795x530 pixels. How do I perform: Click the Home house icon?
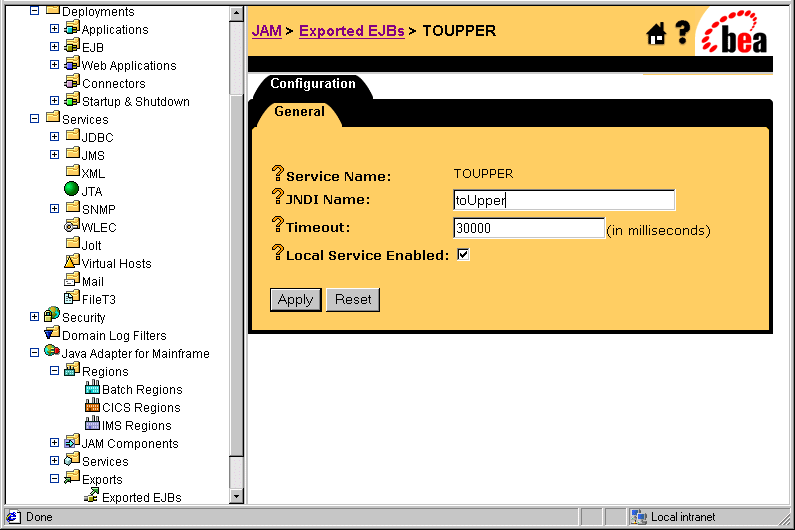point(656,34)
